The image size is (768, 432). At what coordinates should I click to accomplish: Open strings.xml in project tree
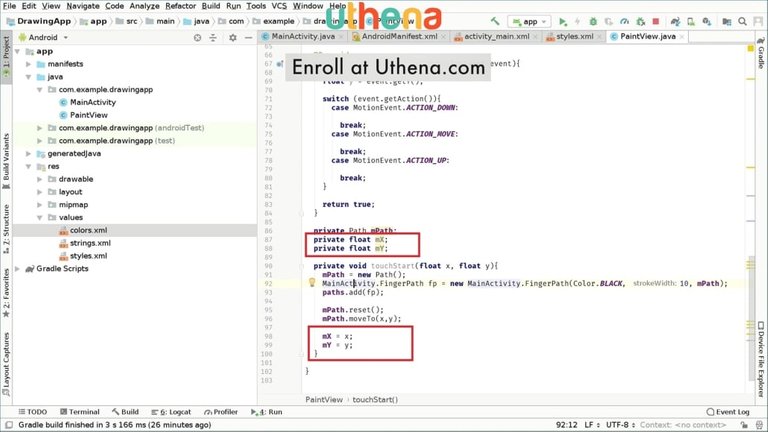point(90,243)
